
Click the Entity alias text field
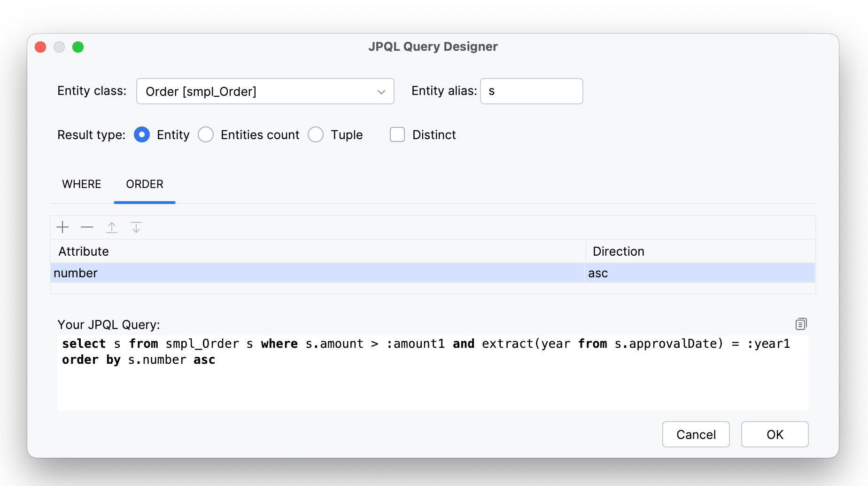tap(531, 91)
